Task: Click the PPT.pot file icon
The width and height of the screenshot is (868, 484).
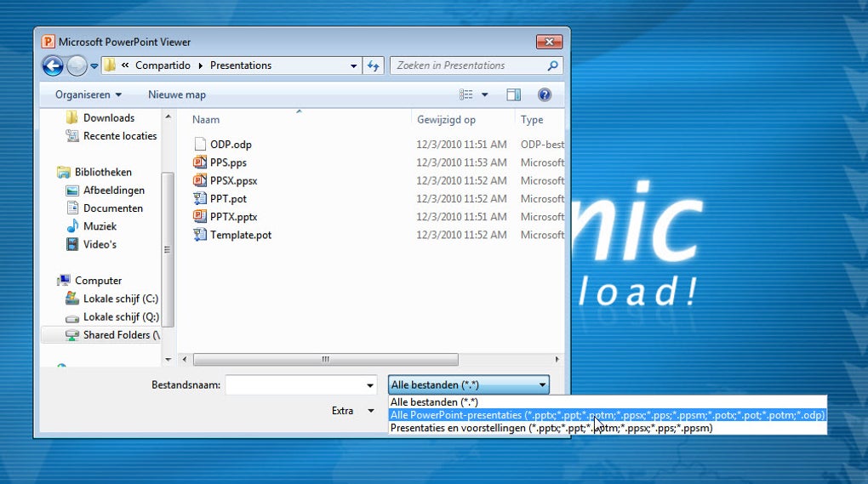Action: tap(200, 198)
